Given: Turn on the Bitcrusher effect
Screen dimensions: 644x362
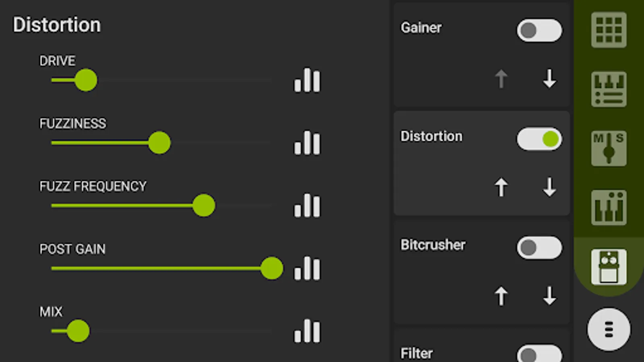Looking at the screenshot, I should (539, 248).
